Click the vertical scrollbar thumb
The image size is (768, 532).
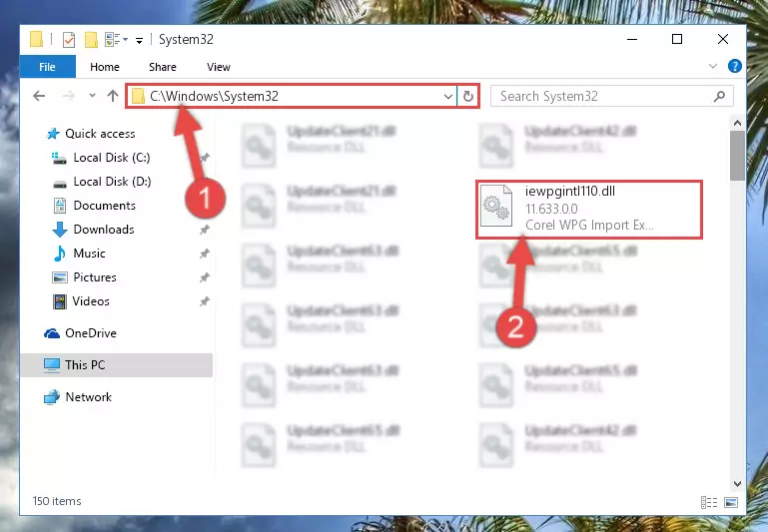737,156
